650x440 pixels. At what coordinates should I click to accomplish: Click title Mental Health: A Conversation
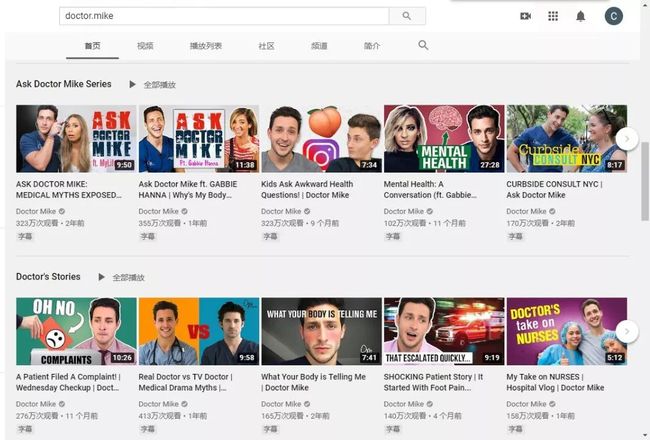pos(430,190)
